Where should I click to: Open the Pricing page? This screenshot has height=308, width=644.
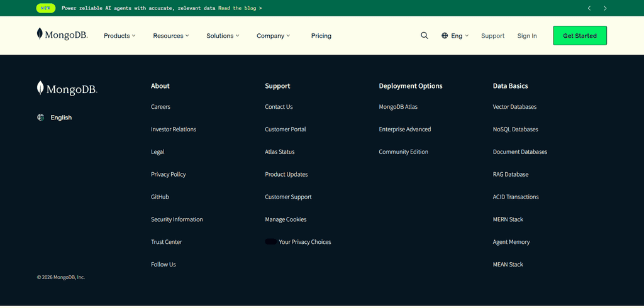point(321,36)
